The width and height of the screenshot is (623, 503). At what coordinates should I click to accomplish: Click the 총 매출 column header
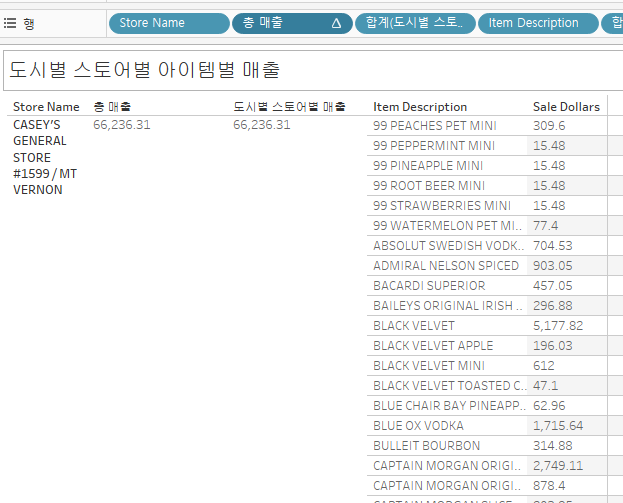point(112,107)
